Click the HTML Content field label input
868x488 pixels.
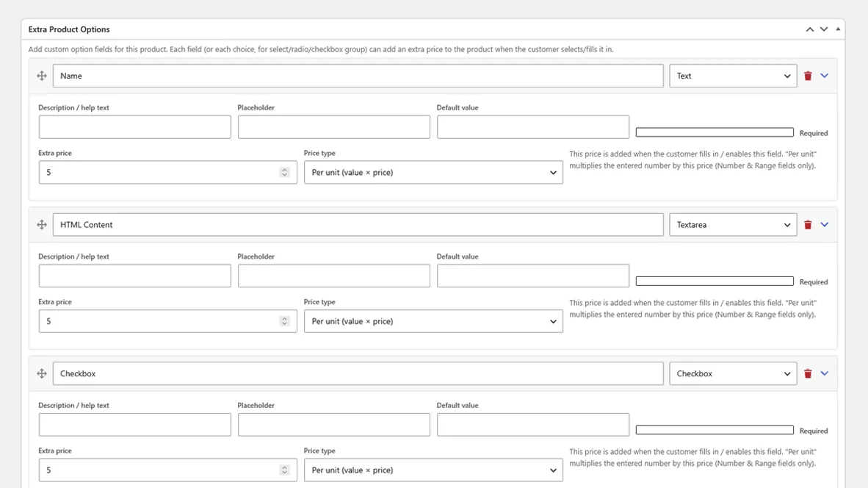tap(358, 225)
